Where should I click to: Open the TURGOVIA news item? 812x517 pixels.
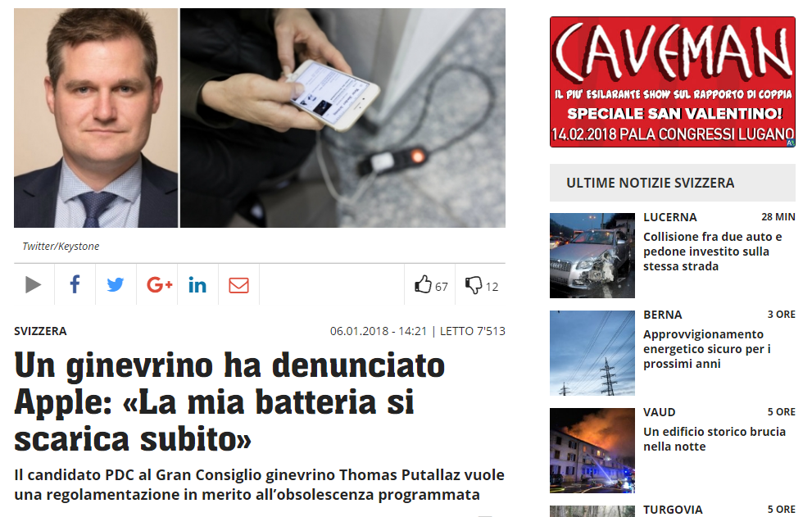pyautogui.click(x=673, y=510)
